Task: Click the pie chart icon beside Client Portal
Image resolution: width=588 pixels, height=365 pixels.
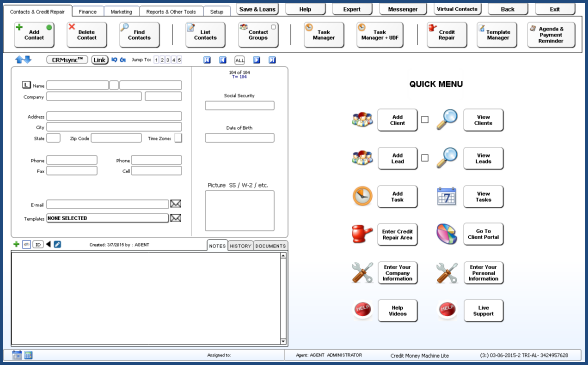Action: [x=447, y=234]
